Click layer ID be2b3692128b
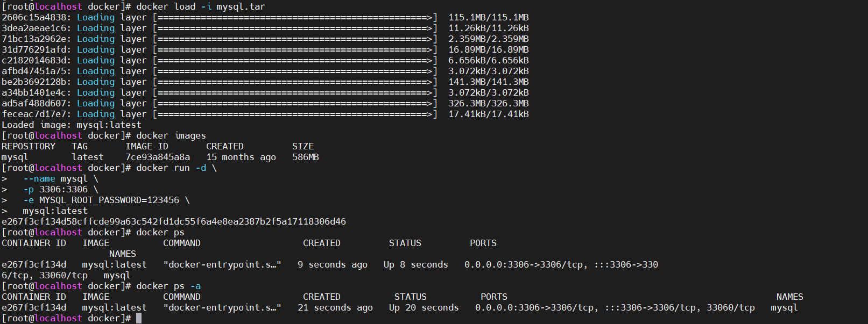Image resolution: width=868 pixels, height=324 pixels. [x=34, y=82]
